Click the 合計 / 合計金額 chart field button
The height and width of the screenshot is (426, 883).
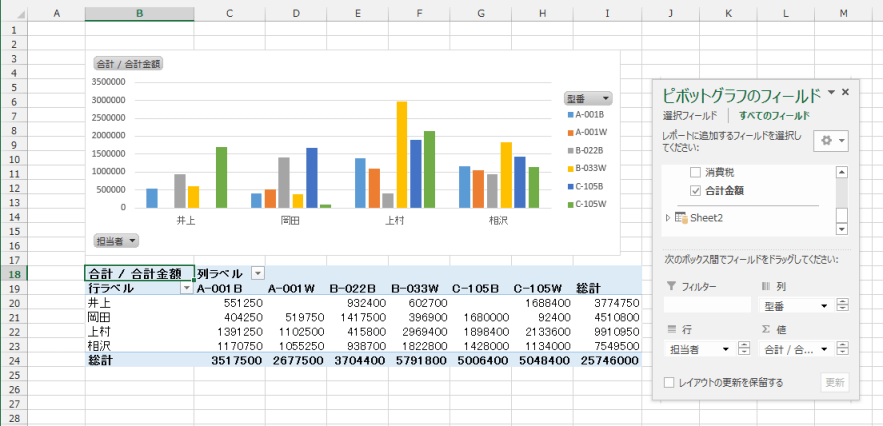(x=128, y=63)
